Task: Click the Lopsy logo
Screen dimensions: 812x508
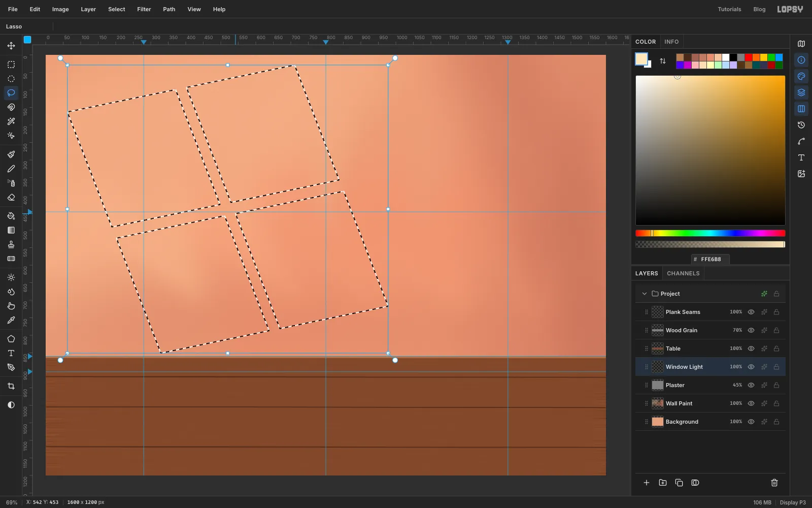Action: [790, 9]
